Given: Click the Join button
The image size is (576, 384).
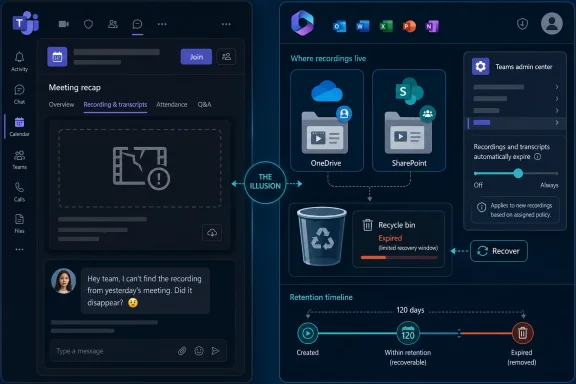Looking at the screenshot, I should click(196, 57).
